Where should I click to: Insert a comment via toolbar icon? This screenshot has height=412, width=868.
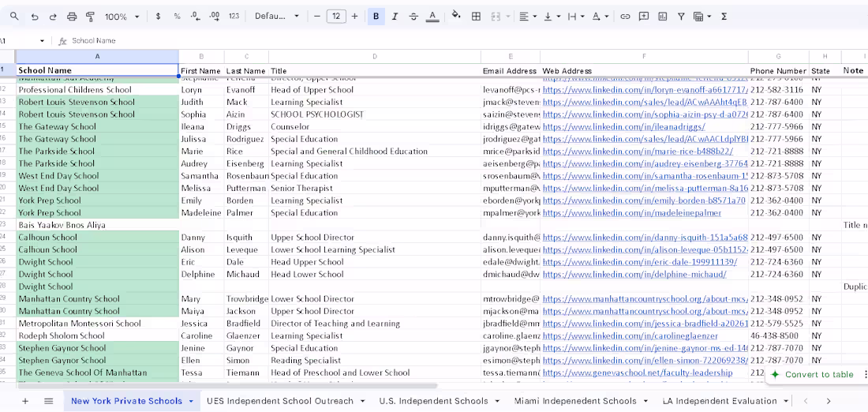(x=644, y=17)
